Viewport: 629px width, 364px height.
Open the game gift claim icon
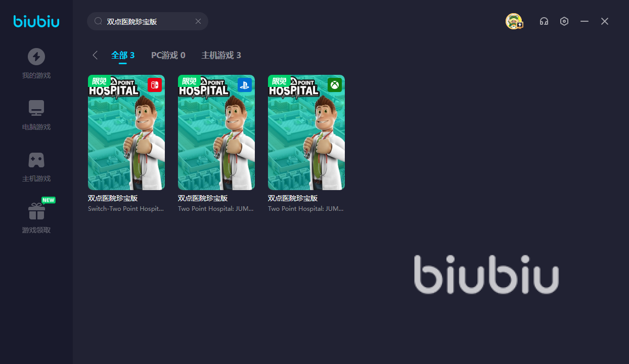[36, 211]
